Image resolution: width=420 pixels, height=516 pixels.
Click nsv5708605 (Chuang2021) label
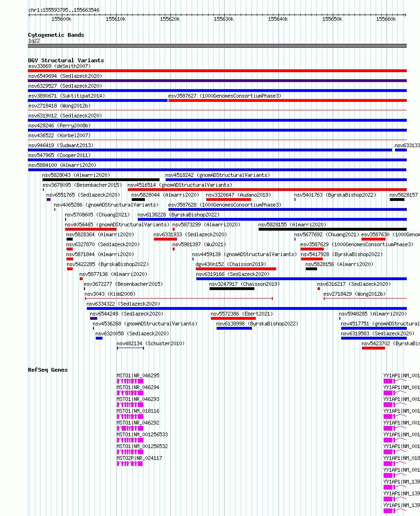coord(97,215)
